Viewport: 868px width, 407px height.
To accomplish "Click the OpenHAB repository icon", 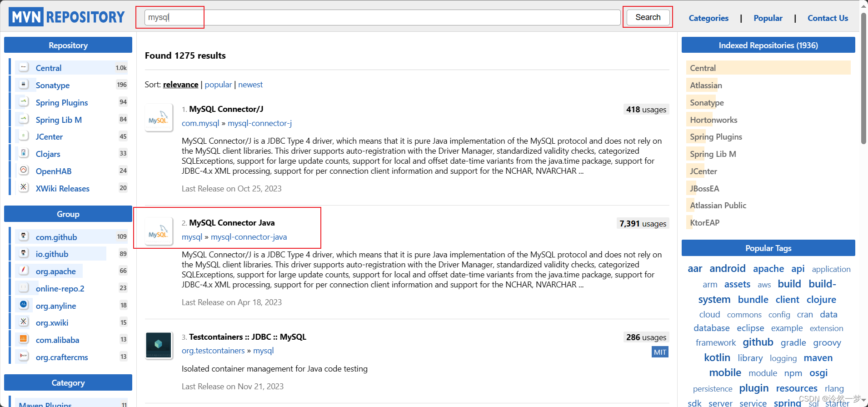I will (x=24, y=170).
